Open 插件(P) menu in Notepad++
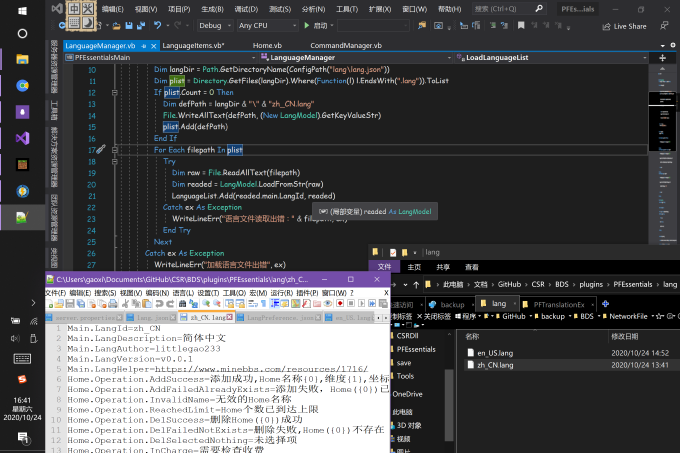The height and width of the screenshot is (453, 680). click(x=307, y=293)
